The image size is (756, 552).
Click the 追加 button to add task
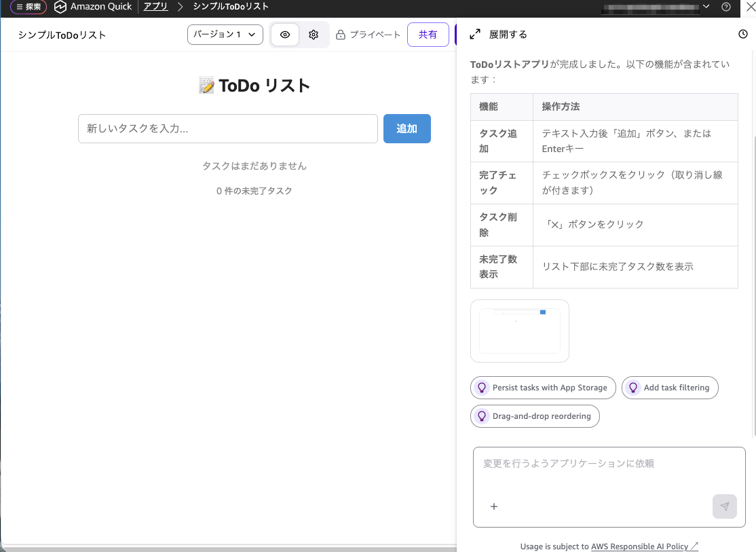tap(407, 128)
